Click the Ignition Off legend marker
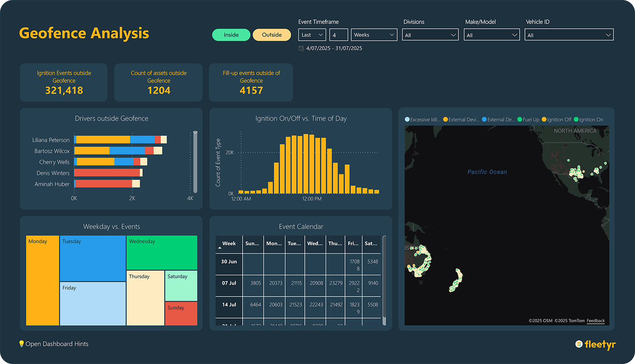Image resolution: width=635 pixels, height=364 pixels. pyautogui.click(x=544, y=120)
